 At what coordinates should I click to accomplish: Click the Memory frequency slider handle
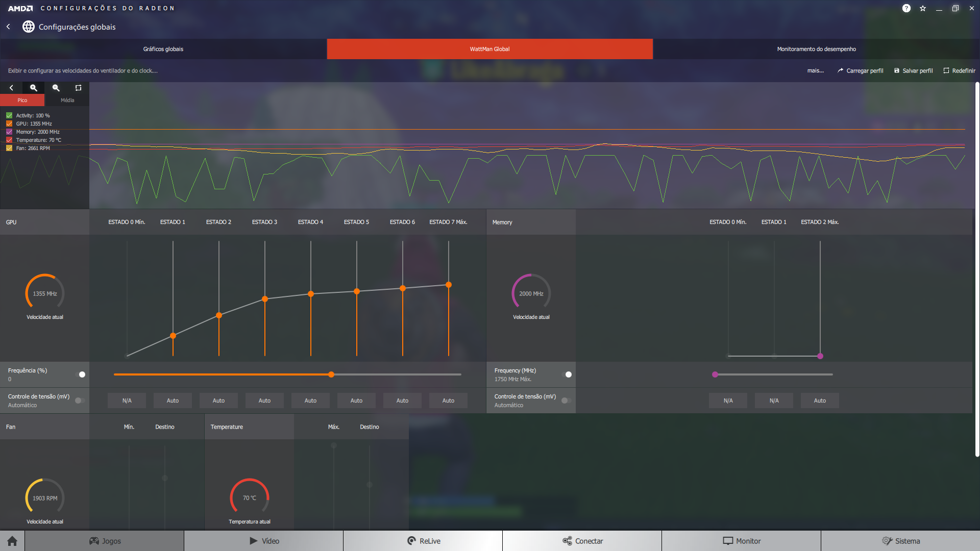pyautogui.click(x=715, y=374)
